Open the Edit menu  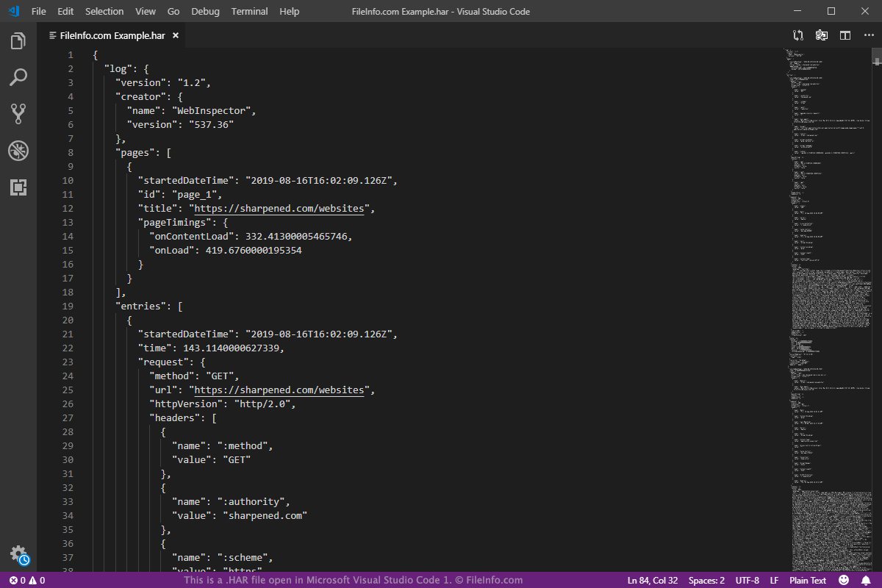(x=65, y=12)
